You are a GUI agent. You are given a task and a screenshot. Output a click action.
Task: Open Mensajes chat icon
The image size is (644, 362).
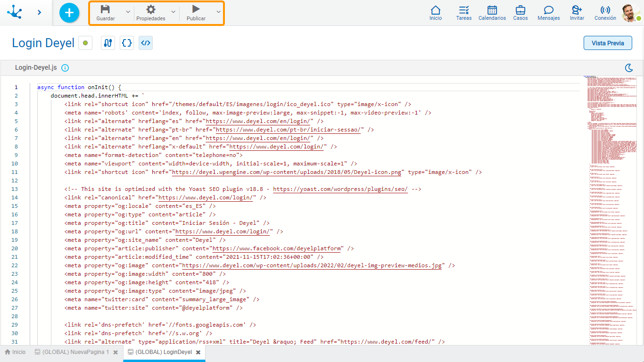(549, 10)
